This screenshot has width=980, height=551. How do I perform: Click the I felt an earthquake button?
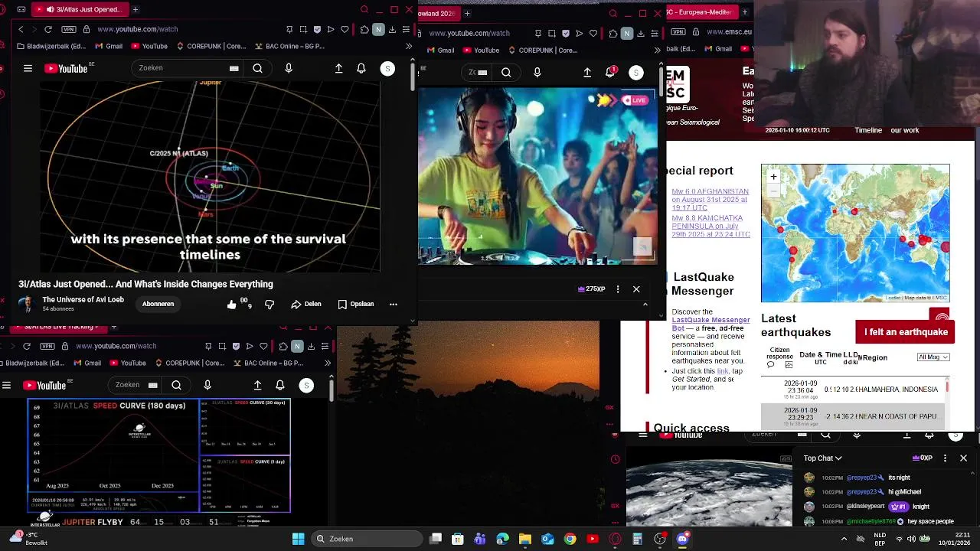[906, 332]
